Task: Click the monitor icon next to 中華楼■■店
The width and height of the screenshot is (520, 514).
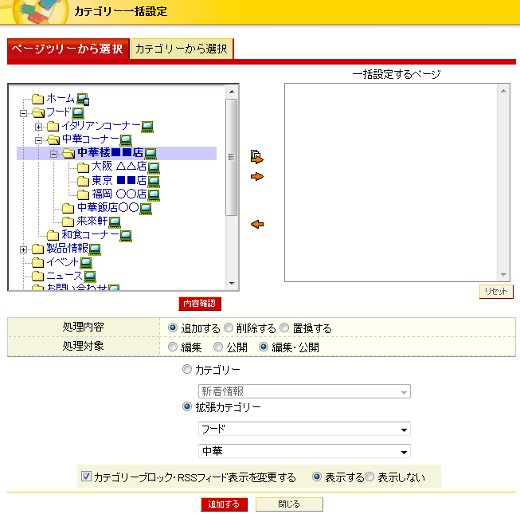Action: coord(150,153)
